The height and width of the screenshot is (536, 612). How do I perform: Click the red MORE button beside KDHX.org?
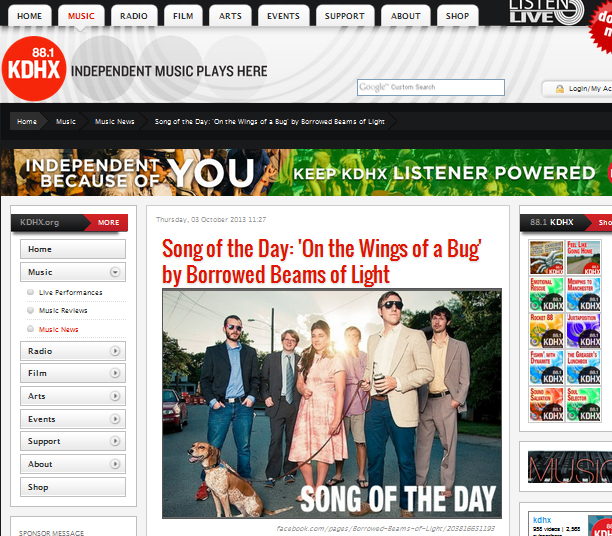coord(107,223)
